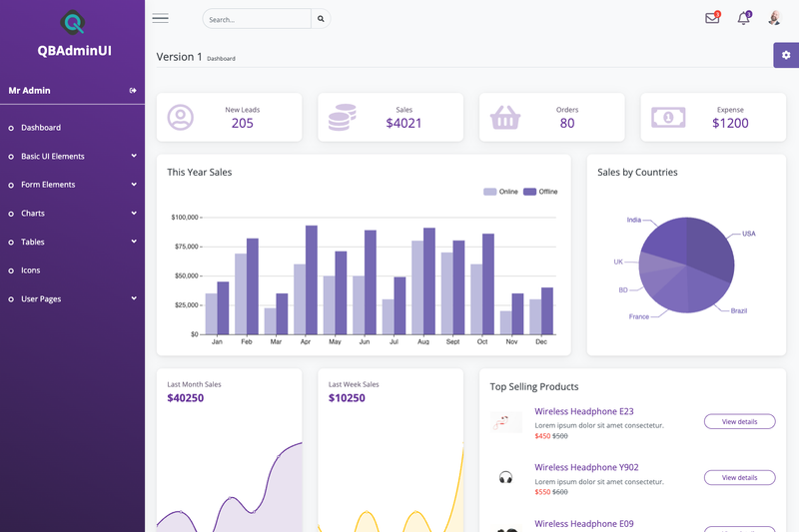The image size is (799, 532).
Task: Open the user avatar profile menu
Action: (775, 18)
